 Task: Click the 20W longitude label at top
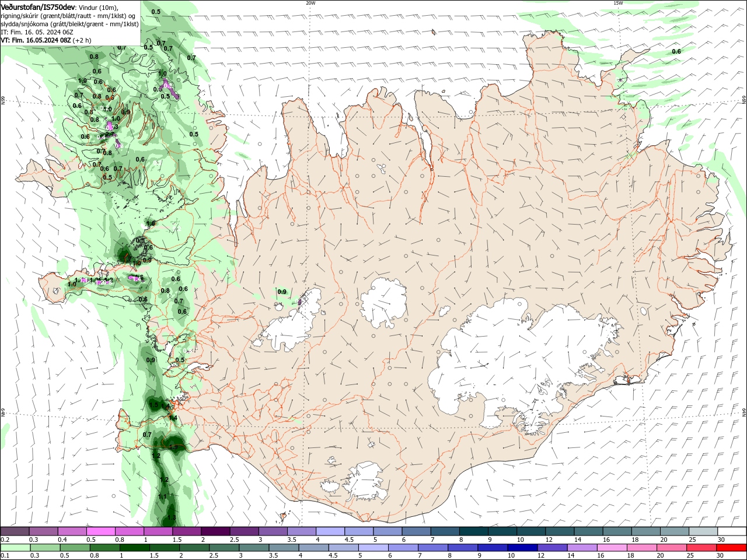[x=310, y=2]
